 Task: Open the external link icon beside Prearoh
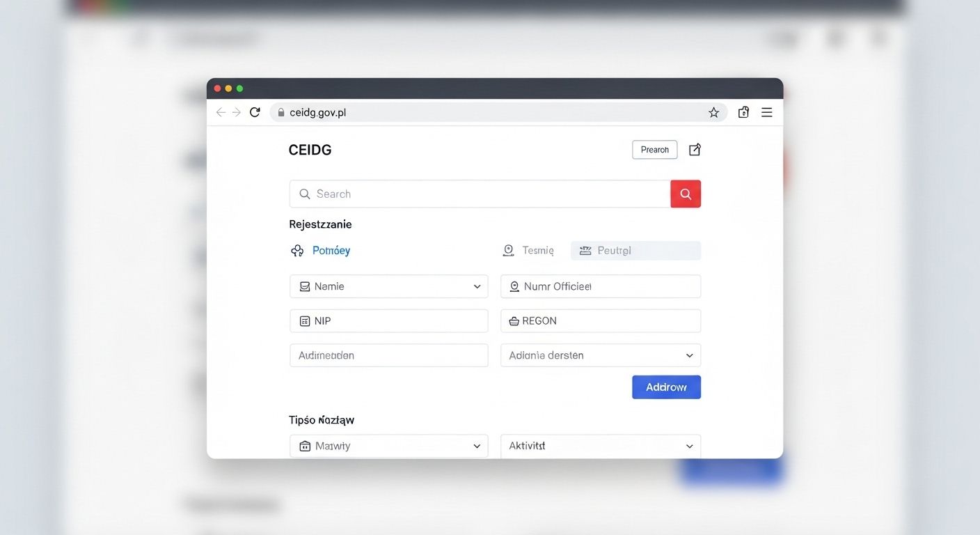pos(695,150)
